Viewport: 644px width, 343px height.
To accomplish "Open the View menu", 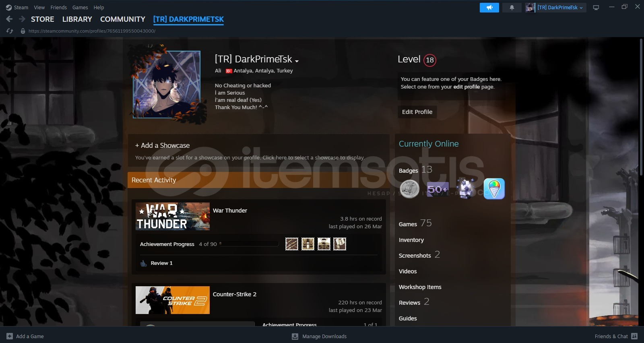I will (39, 7).
